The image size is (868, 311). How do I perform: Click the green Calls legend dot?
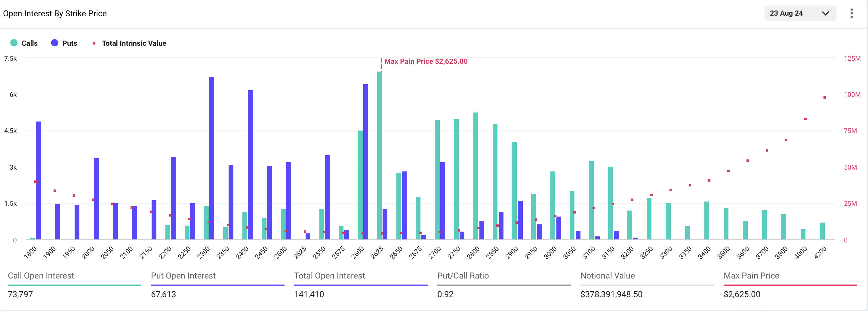[x=14, y=43]
